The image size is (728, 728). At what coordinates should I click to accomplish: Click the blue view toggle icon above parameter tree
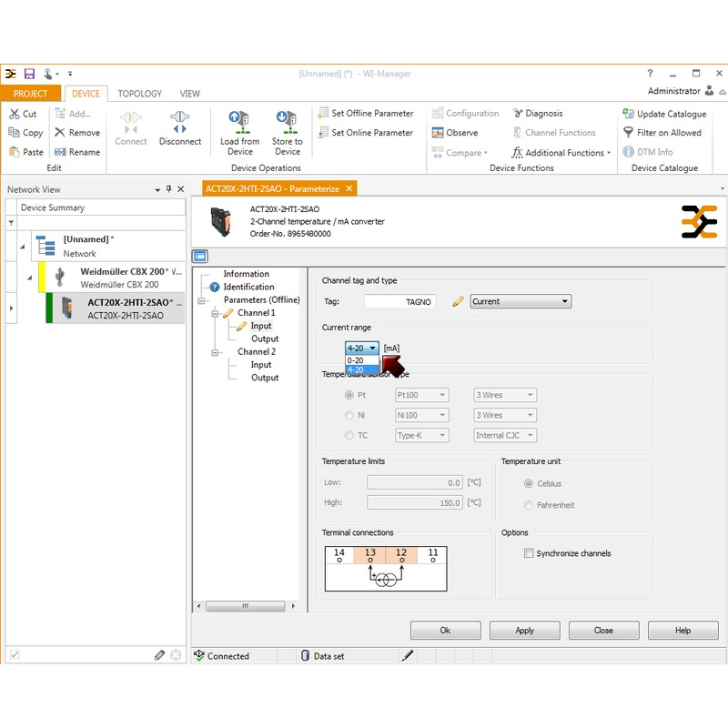click(x=200, y=257)
